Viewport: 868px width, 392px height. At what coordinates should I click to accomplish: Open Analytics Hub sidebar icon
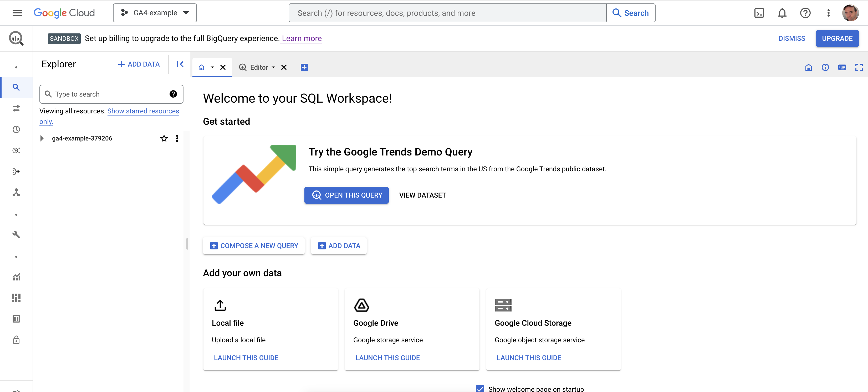point(16,150)
